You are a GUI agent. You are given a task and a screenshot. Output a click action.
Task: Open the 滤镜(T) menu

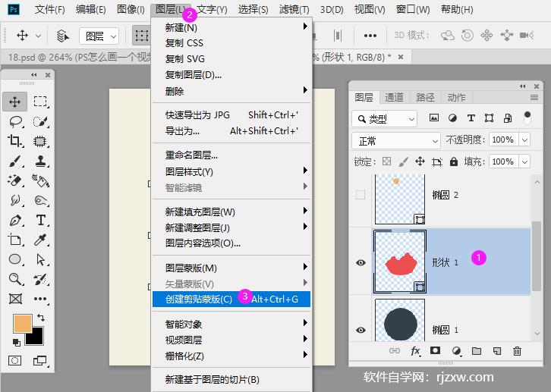294,9
